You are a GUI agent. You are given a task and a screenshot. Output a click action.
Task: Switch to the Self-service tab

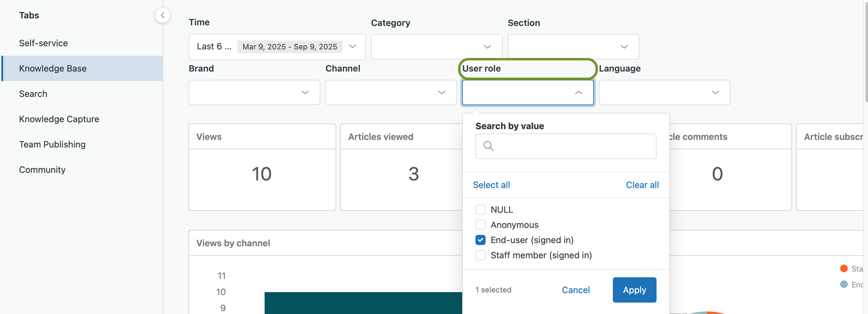pyautogui.click(x=43, y=43)
